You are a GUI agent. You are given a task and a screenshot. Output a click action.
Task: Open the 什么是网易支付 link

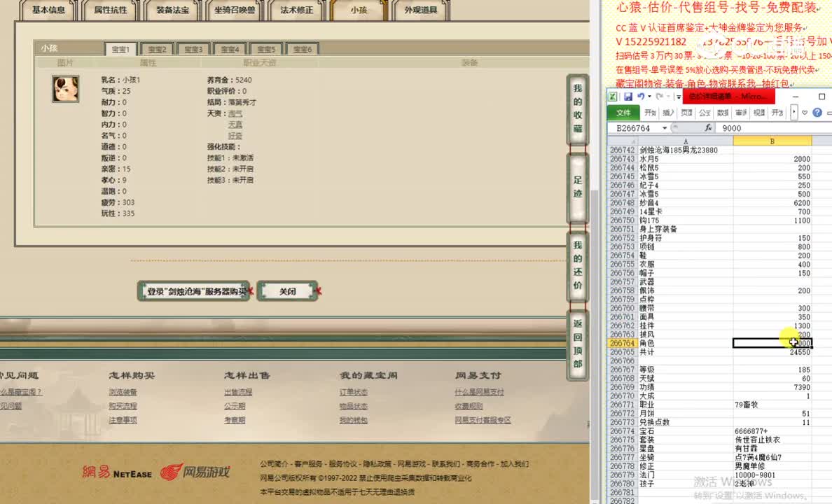[x=479, y=392]
